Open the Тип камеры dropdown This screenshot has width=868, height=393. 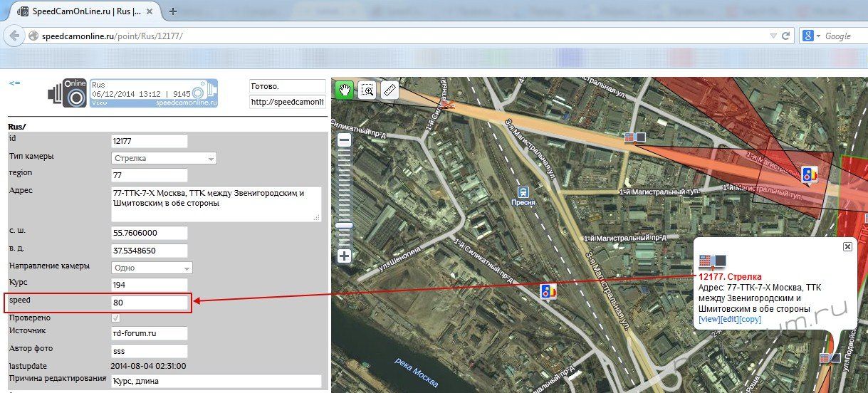(x=164, y=158)
